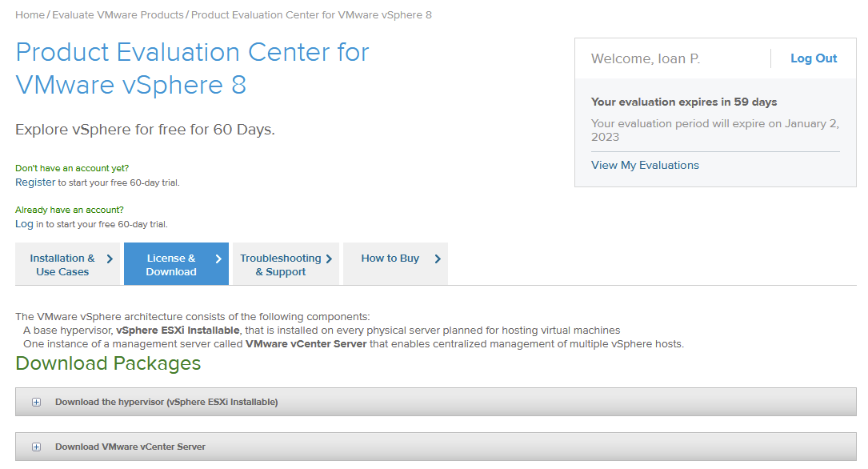Switch to the Troubleshooting & Support tab
868x469 pixels.
(x=280, y=265)
